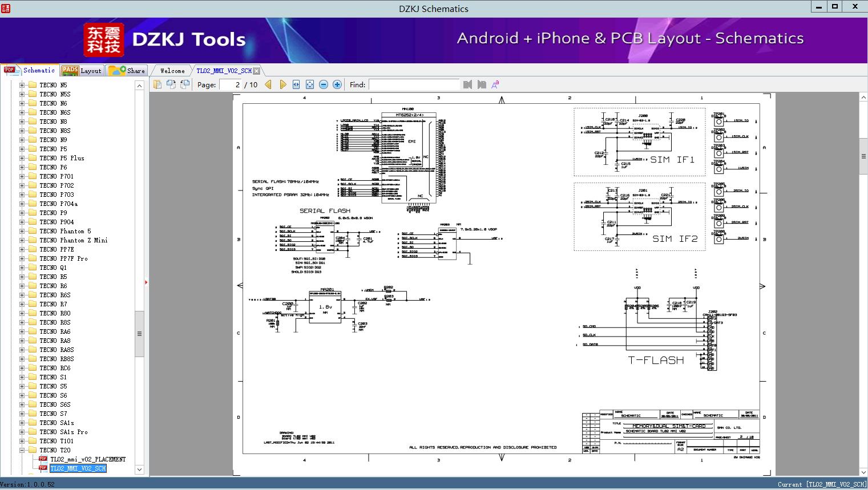868x490 pixels.
Task: Zoom in with the plus icon
Action: coord(337,84)
